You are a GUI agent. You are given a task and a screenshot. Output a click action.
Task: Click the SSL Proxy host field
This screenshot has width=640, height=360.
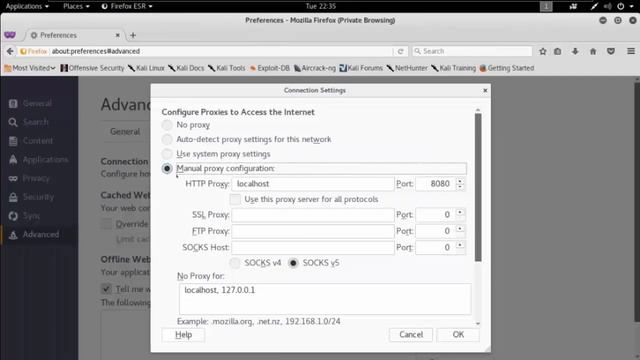click(313, 215)
